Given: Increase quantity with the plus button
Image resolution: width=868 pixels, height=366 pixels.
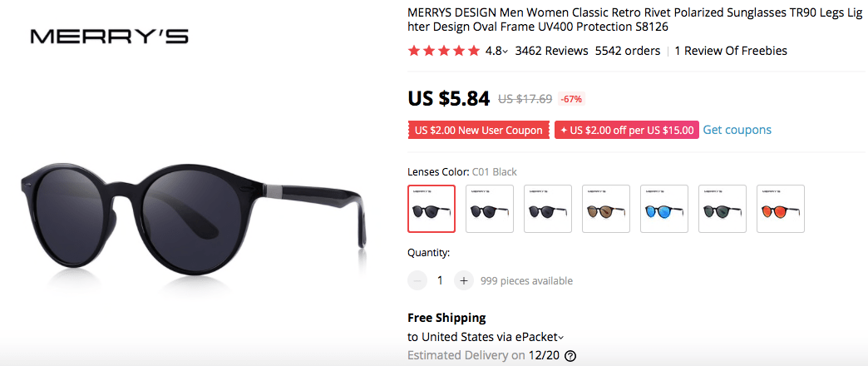Looking at the screenshot, I should click(464, 280).
